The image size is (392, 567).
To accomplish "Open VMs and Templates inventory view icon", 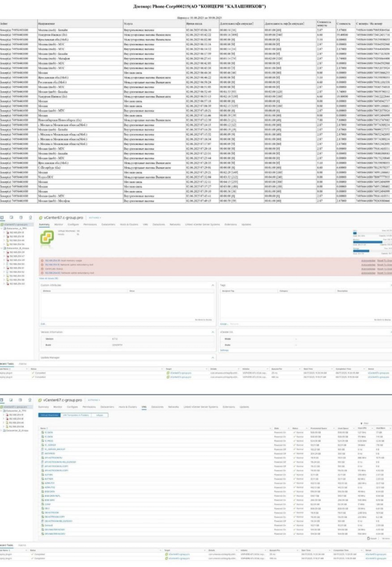I will [12, 217].
